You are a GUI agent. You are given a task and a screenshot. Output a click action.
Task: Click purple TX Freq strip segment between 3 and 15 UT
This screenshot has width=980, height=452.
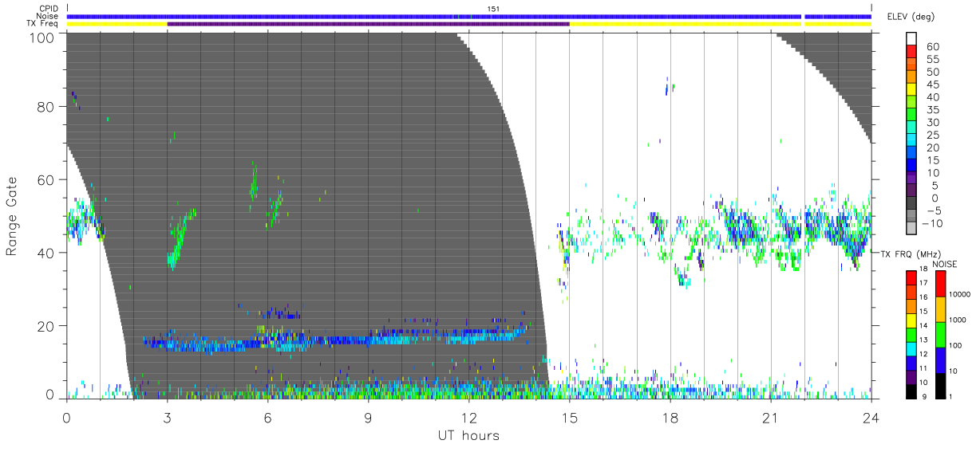click(x=369, y=24)
